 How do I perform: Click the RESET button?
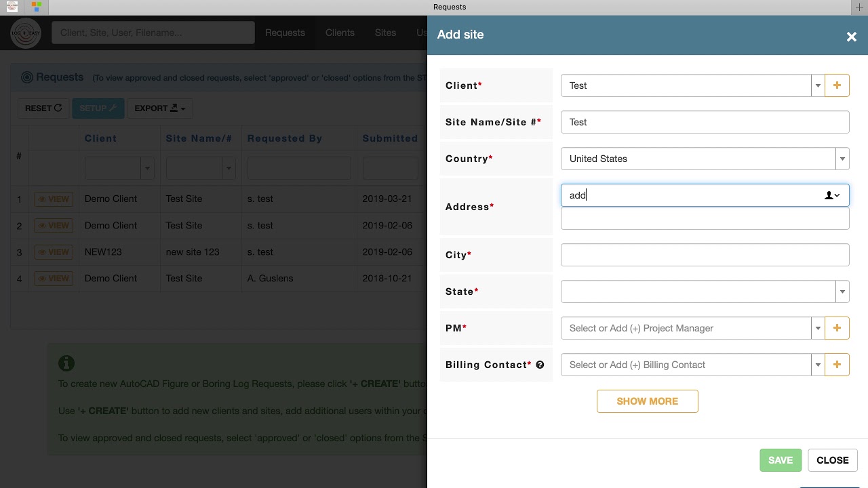coord(43,108)
